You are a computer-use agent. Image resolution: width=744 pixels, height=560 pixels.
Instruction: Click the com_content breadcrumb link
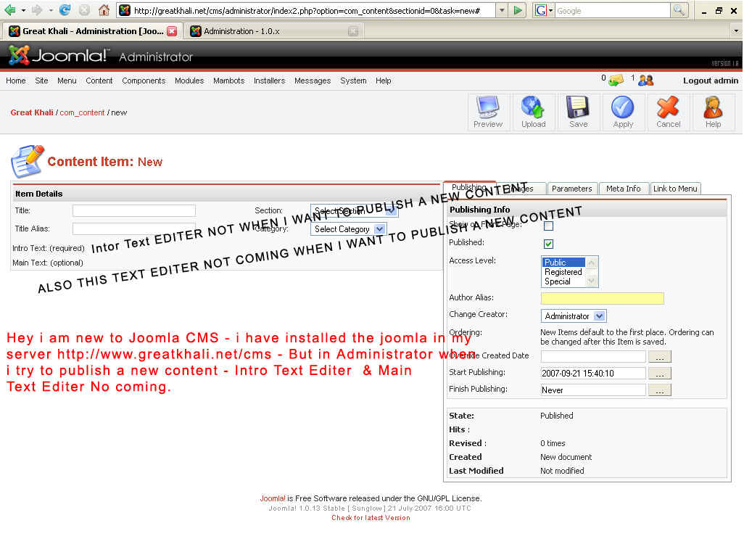(82, 112)
